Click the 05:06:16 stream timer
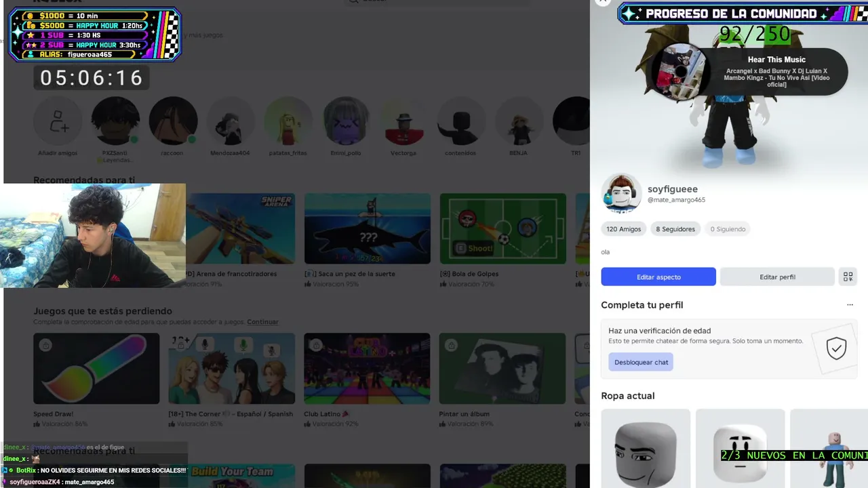The height and width of the screenshot is (488, 868). point(92,78)
